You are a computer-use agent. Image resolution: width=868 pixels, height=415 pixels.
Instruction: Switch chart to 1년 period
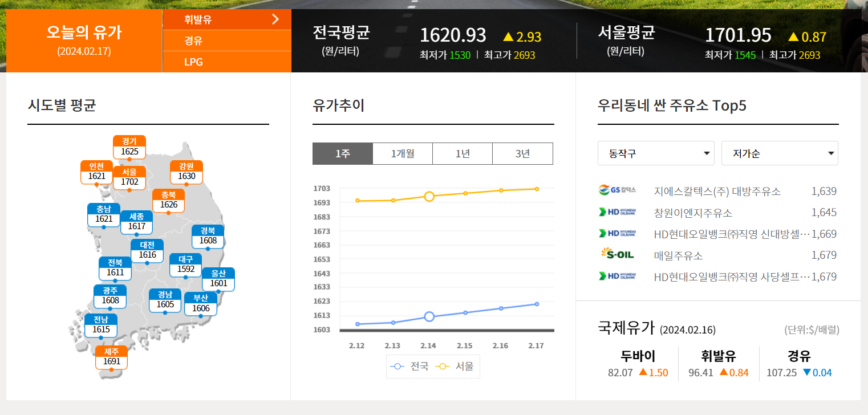pos(463,153)
